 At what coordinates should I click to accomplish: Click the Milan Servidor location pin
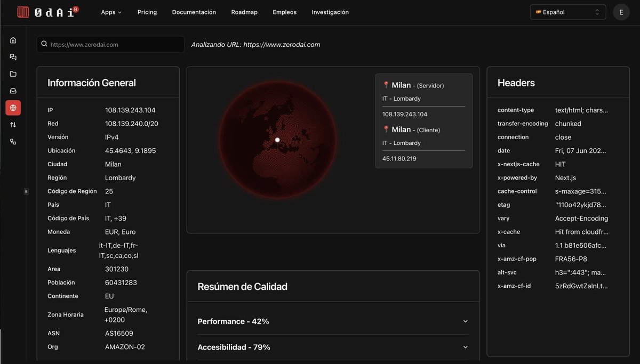386,85
